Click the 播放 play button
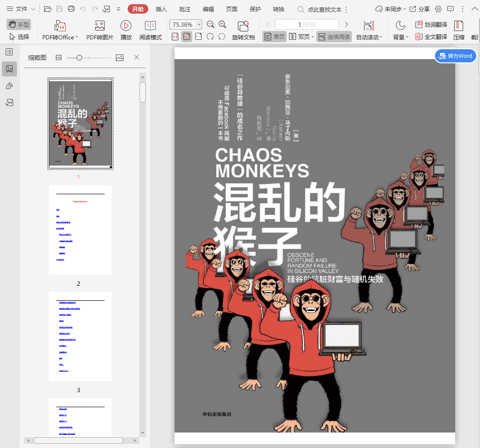 (x=126, y=30)
